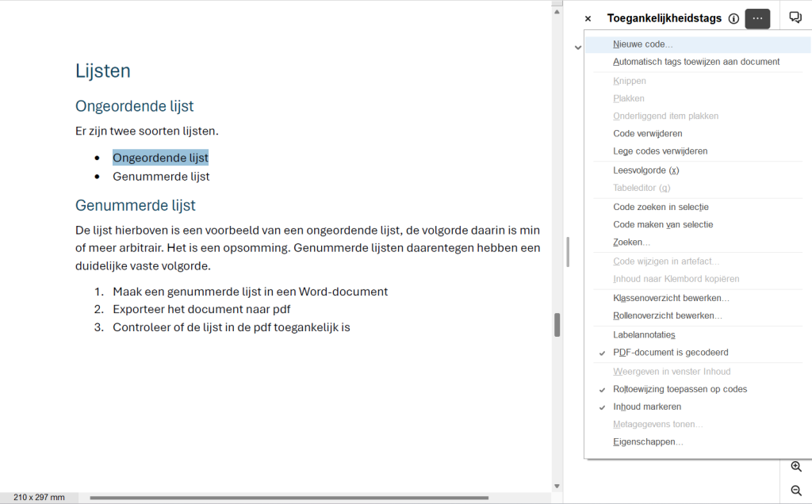Click list item Maak een genummerde lijst
Viewport: 812px width, 504px height.
(250, 292)
